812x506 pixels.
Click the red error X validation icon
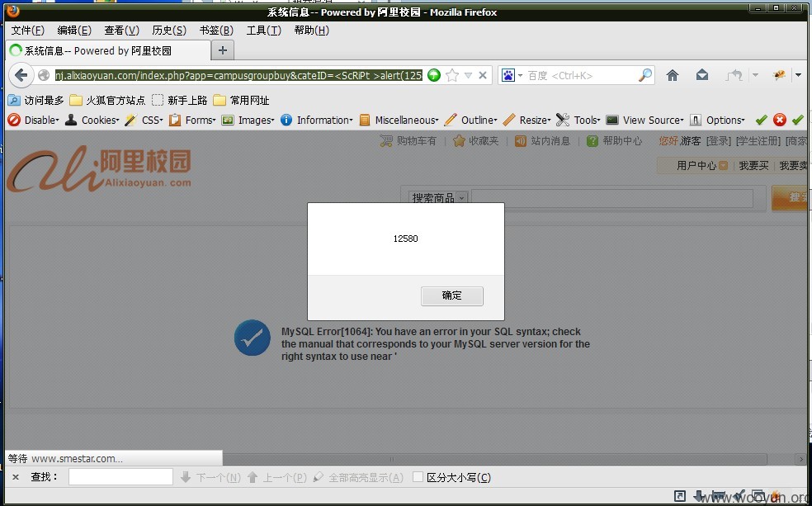(779, 121)
